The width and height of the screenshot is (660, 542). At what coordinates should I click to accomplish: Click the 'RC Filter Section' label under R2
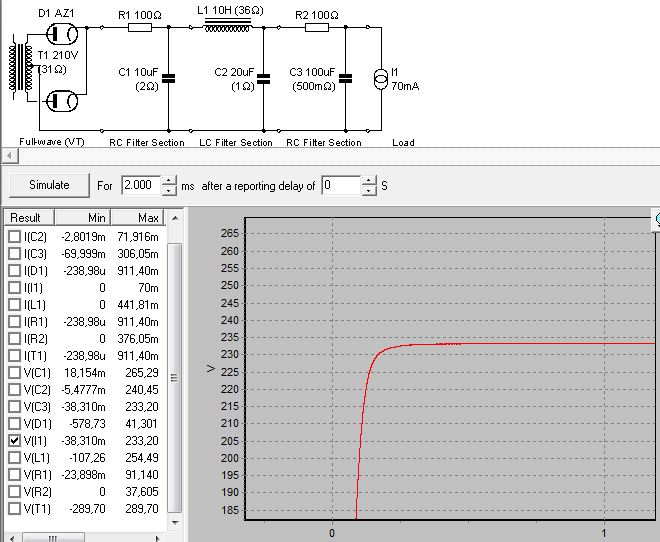tap(324, 143)
